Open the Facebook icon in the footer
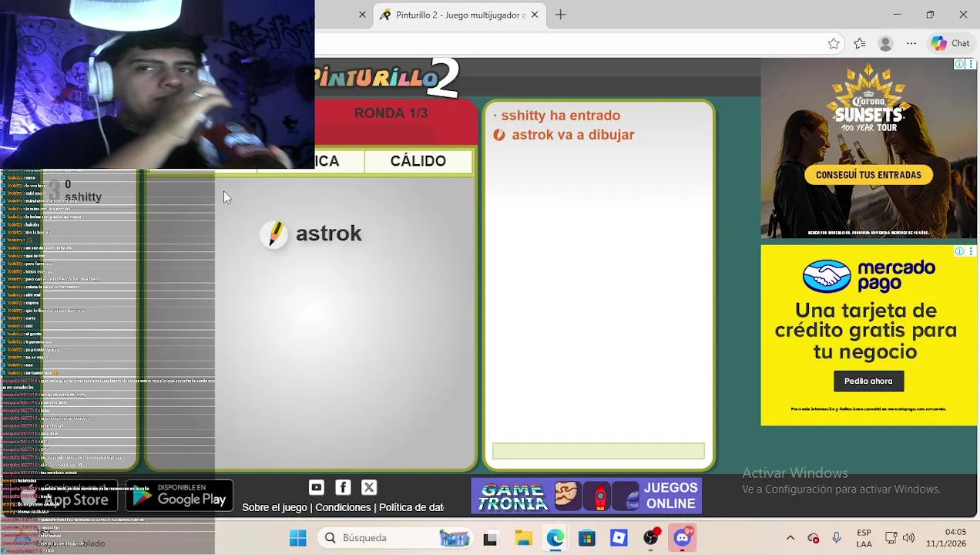The height and width of the screenshot is (555, 980). [343, 487]
